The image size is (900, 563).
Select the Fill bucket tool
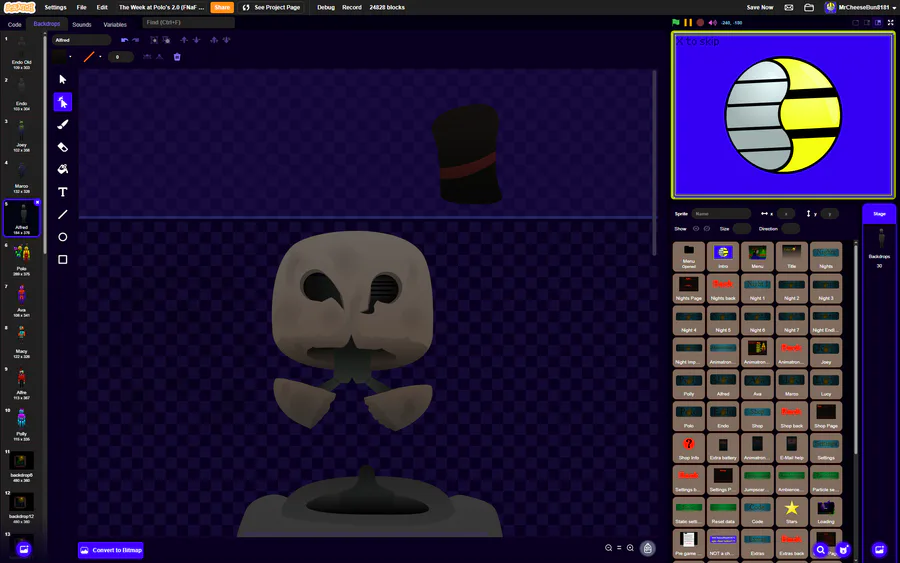pos(63,169)
